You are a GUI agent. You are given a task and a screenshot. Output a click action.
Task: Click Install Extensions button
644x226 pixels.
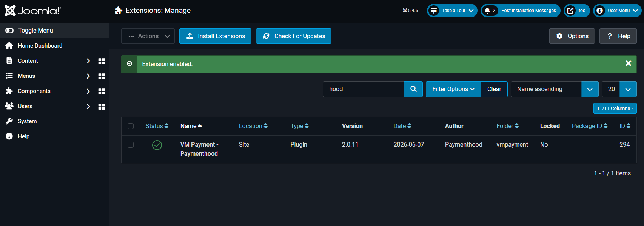215,36
